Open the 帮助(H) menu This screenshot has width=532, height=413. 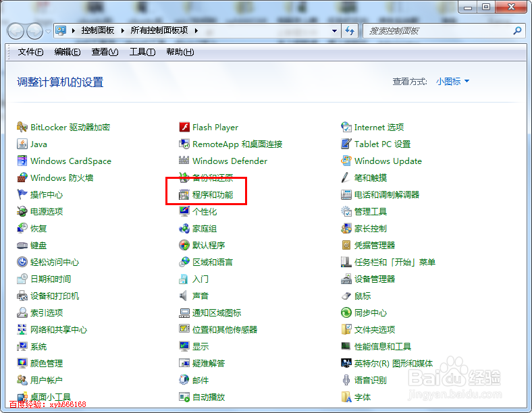180,52
